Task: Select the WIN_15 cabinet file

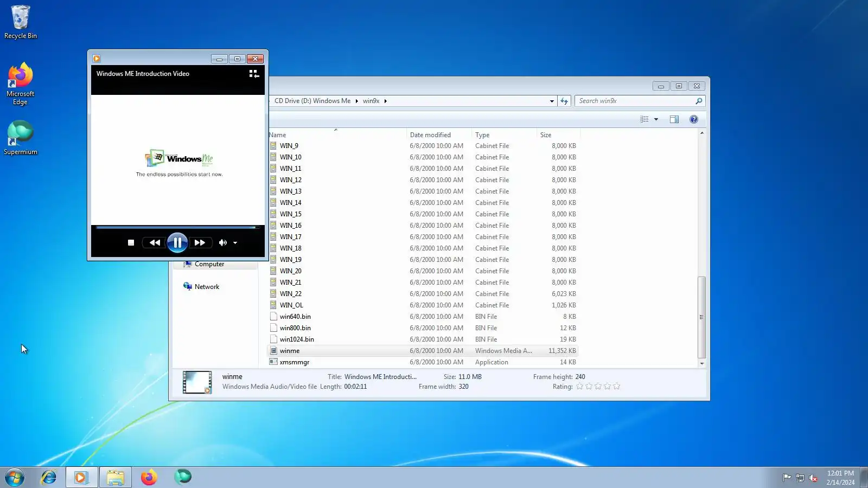Action: pyautogui.click(x=423, y=214)
